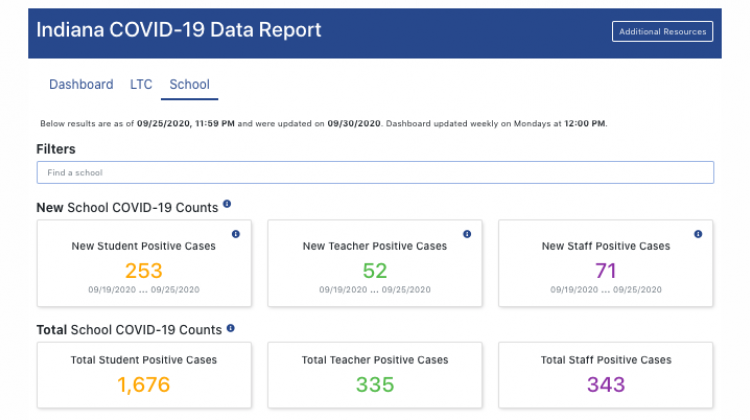Click Total Teacher Positive Cases label
This screenshot has width=750, height=420.
(375, 360)
